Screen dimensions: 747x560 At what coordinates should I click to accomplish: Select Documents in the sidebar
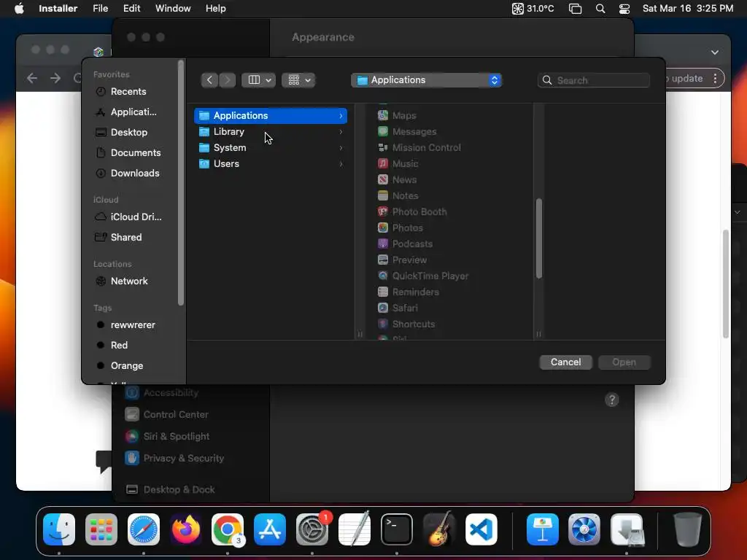pyautogui.click(x=128, y=153)
